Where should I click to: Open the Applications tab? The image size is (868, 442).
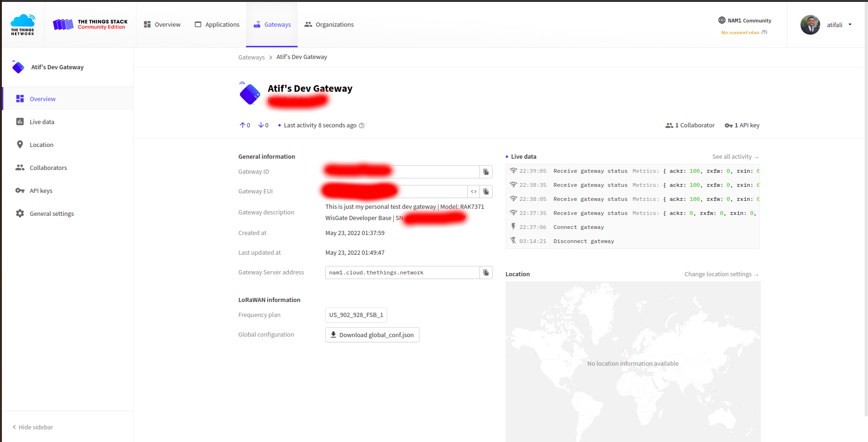[x=217, y=24]
